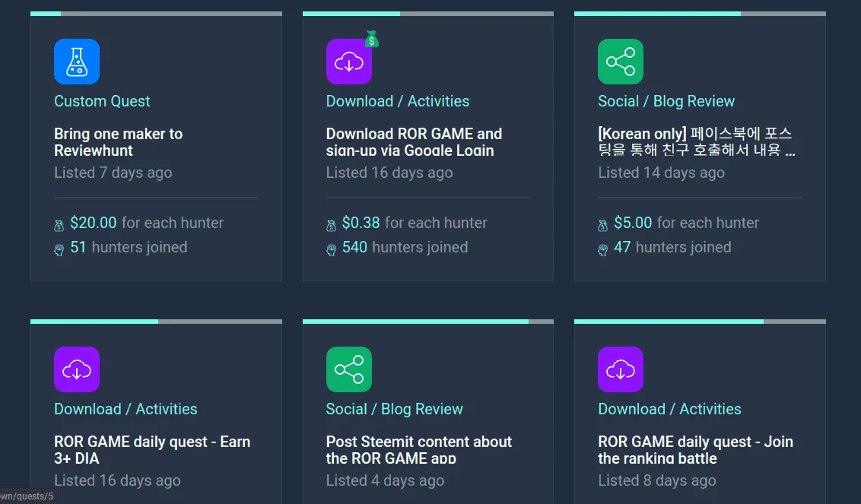Click the progress bar atop Download ROR GAME card
The width and height of the screenshot is (861, 504).
[x=427, y=14]
